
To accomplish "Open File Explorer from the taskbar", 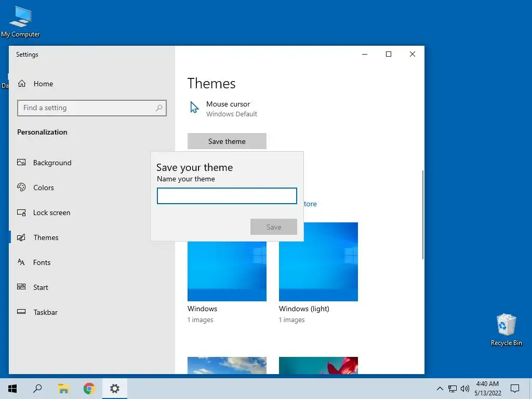I will (63, 389).
